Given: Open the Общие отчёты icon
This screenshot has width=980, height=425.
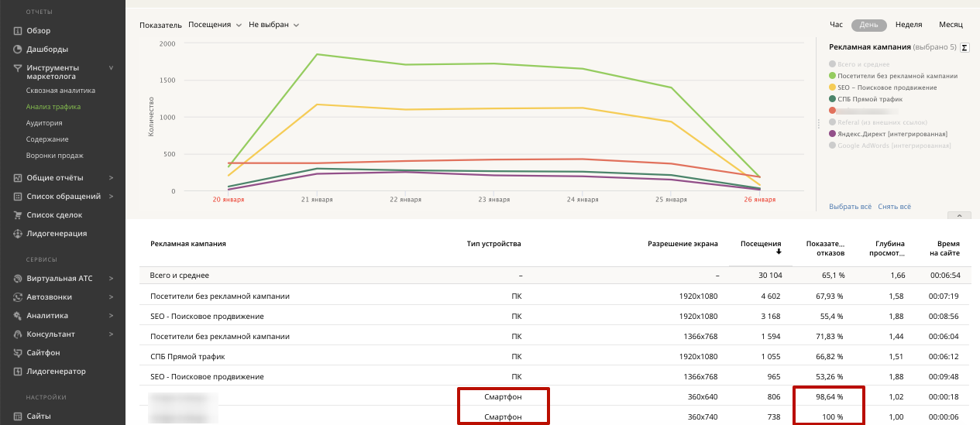Looking at the screenshot, I should (17, 178).
